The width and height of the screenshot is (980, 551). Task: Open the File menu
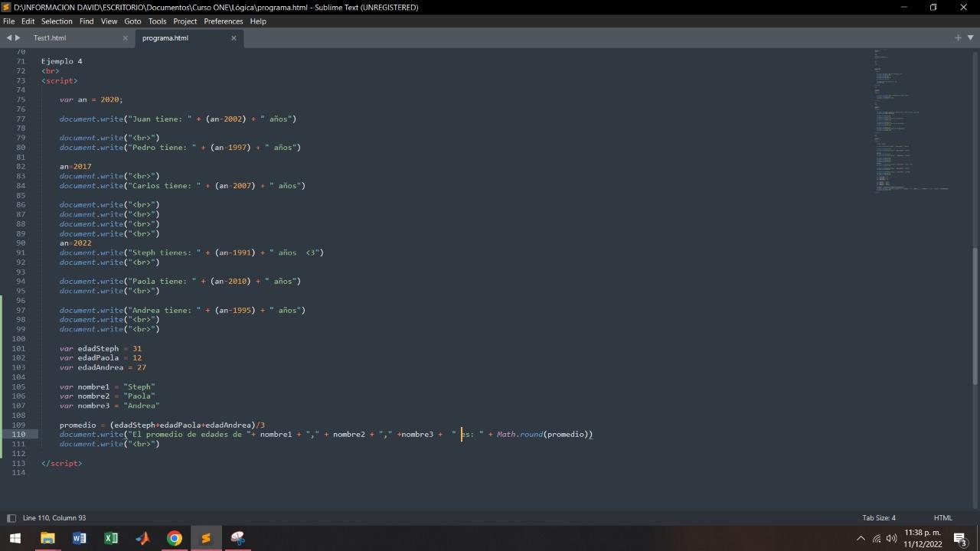click(8, 21)
